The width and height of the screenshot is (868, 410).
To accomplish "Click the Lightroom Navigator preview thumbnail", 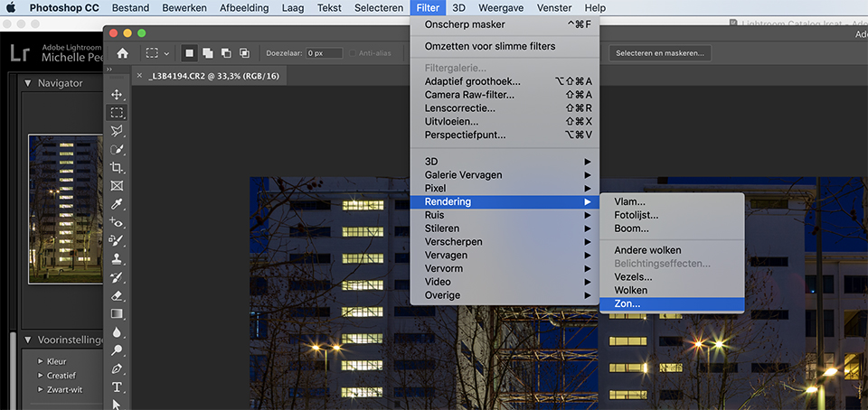I will 65,210.
